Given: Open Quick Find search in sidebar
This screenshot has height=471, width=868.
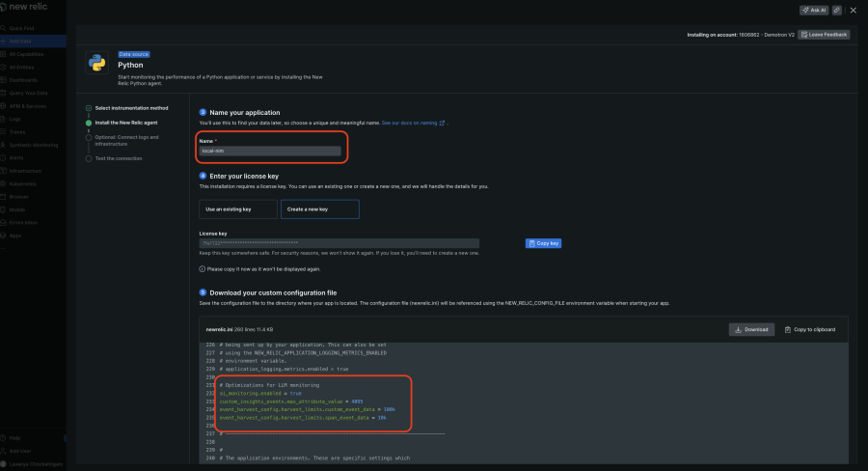Looking at the screenshot, I should 21,29.
